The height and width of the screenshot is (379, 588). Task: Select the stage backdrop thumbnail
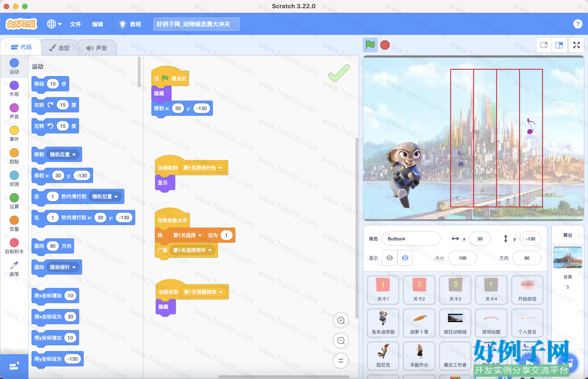(568, 257)
